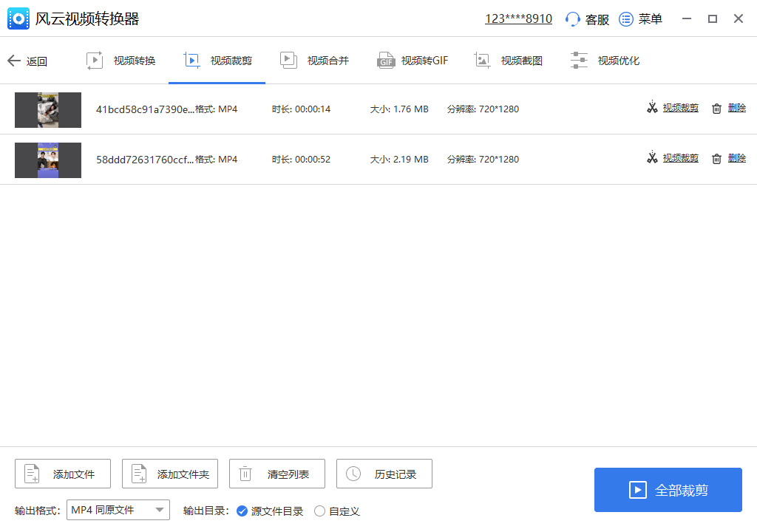
Task: Open the 历史记录 history panel
Action: (x=384, y=474)
